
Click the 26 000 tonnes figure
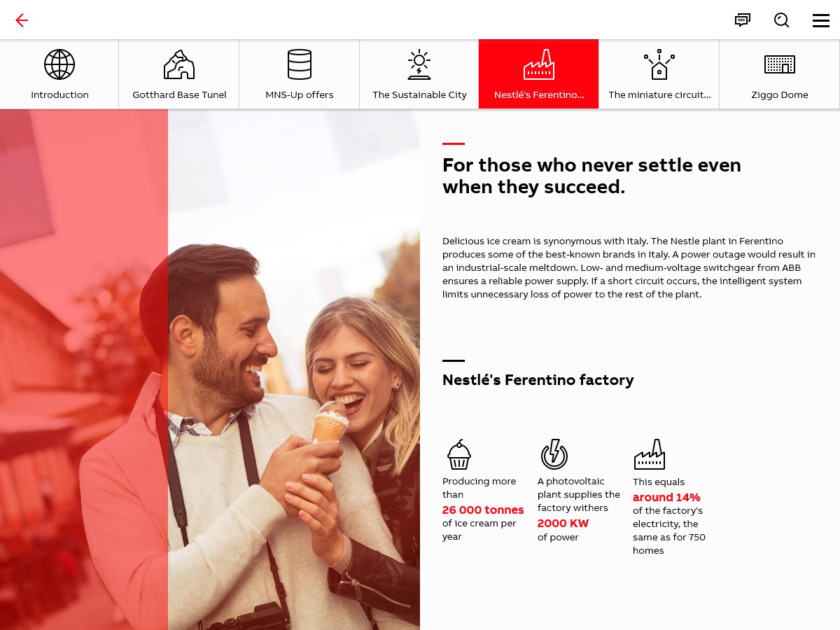click(x=483, y=510)
